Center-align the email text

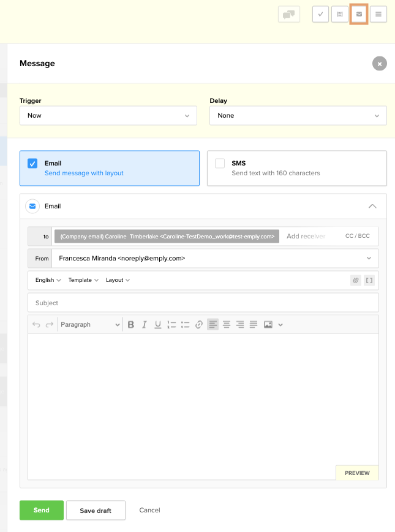(227, 325)
